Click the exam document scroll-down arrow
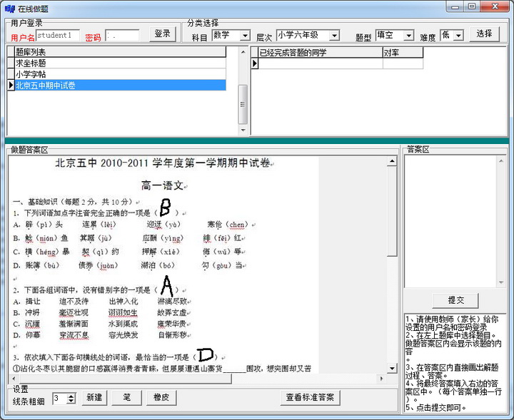The height and width of the screenshot is (420, 514). 392,368
